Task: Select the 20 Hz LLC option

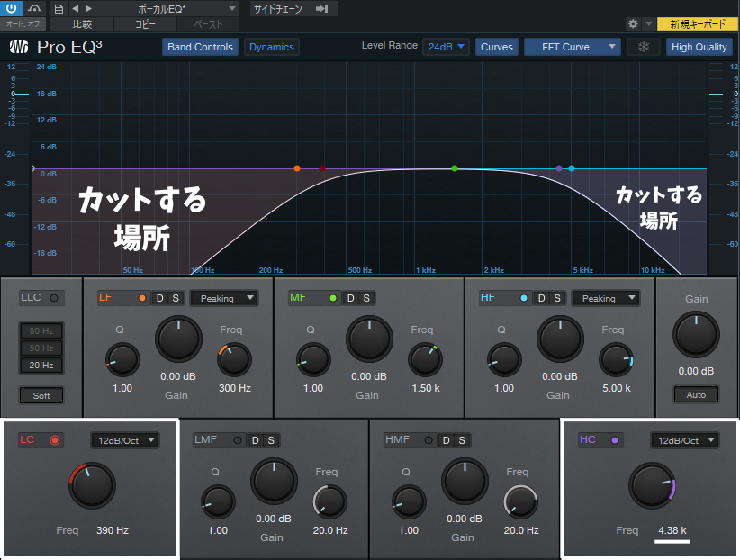Action: (41, 365)
